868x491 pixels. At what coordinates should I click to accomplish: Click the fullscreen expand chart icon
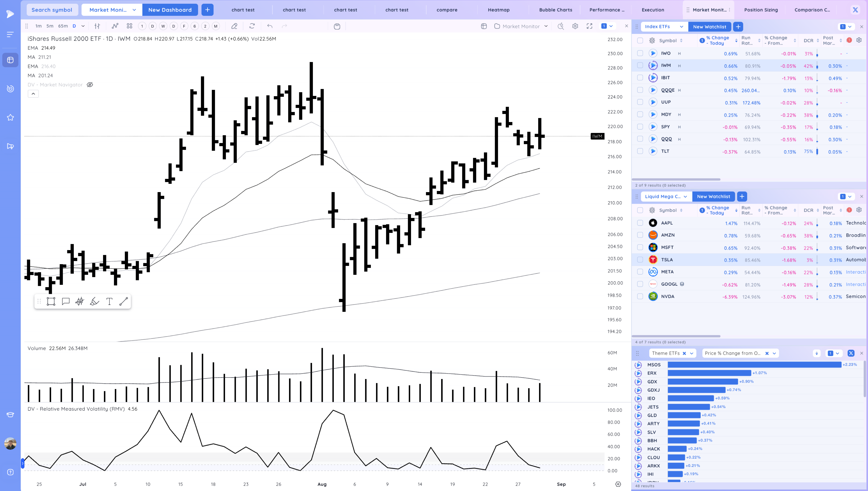pos(589,26)
